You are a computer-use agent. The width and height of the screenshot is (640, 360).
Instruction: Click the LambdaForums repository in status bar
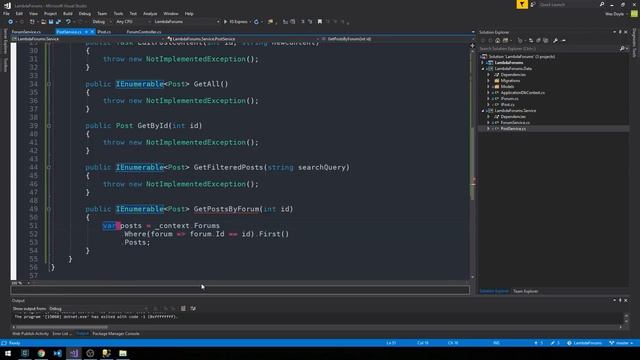coord(584,343)
